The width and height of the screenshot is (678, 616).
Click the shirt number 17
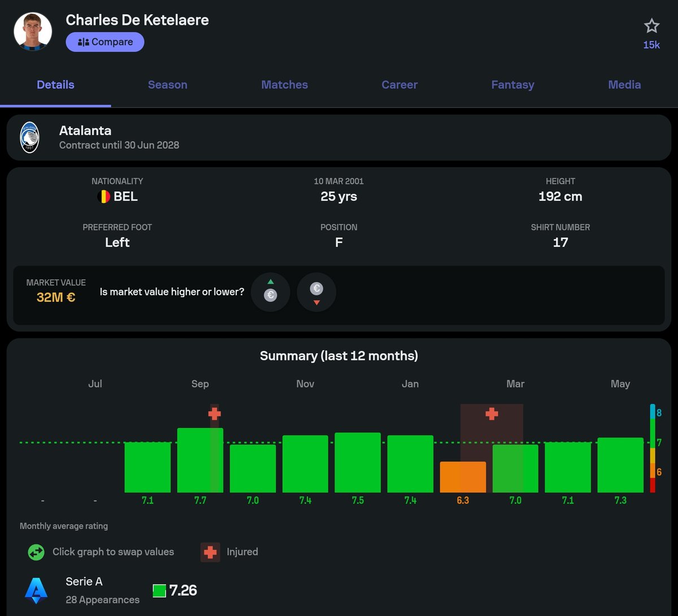[x=560, y=242]
